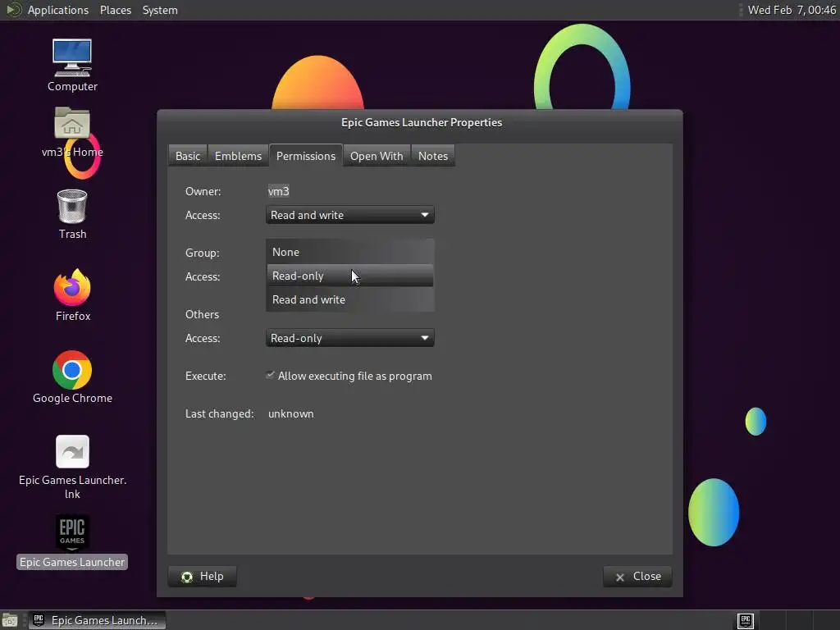Open the Applications menu
This screenshot has height=630, width=840.
tap(58, 10)
